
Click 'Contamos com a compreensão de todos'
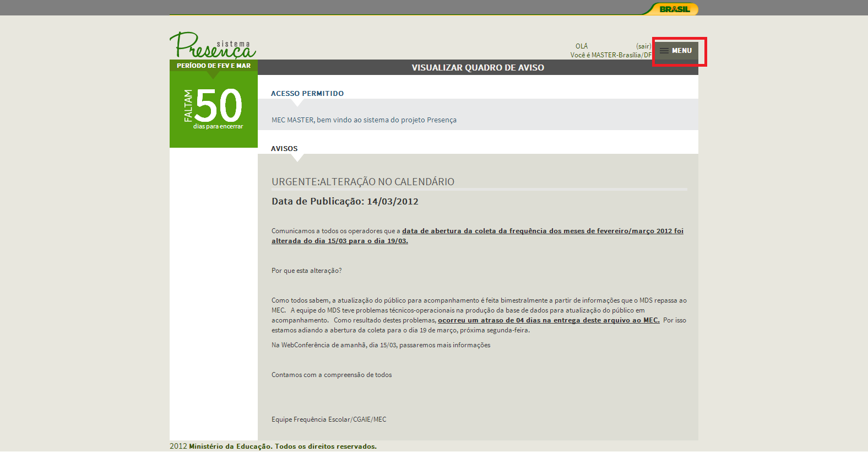[x=332, y=375]
